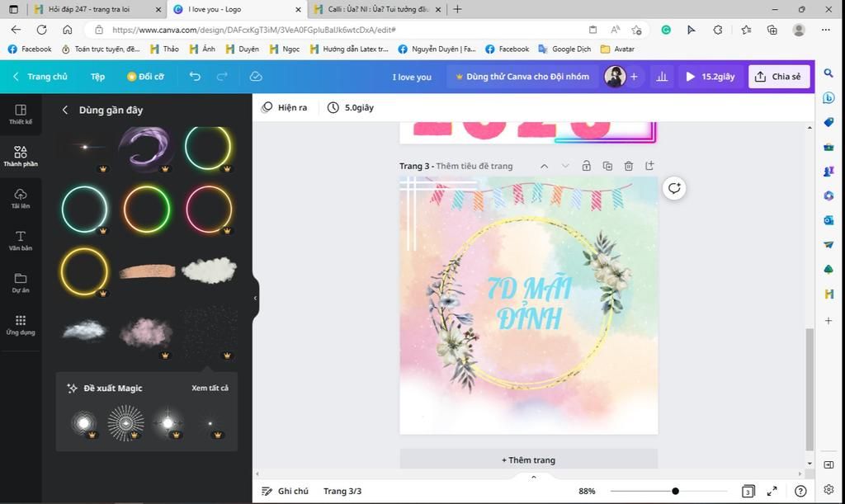The height and width of the screenshot is (504, 845).
Task: Open the Avatar bookmarks folder
Action: coord(617,49)
